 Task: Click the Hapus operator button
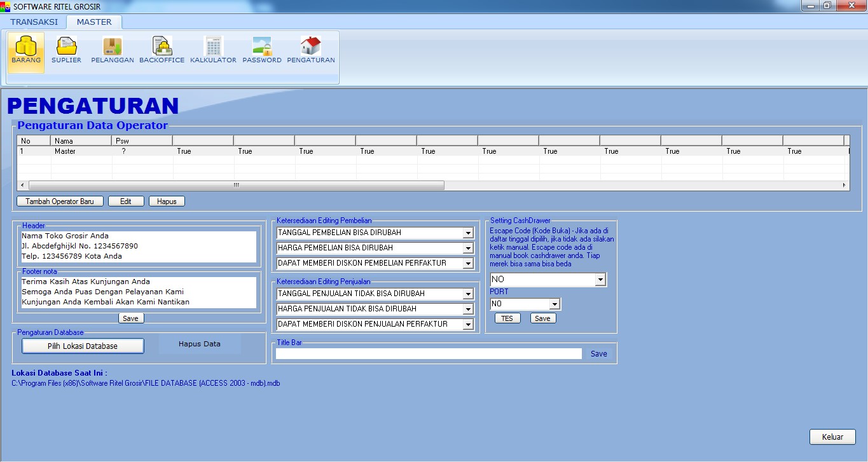[x=167, y=201]
